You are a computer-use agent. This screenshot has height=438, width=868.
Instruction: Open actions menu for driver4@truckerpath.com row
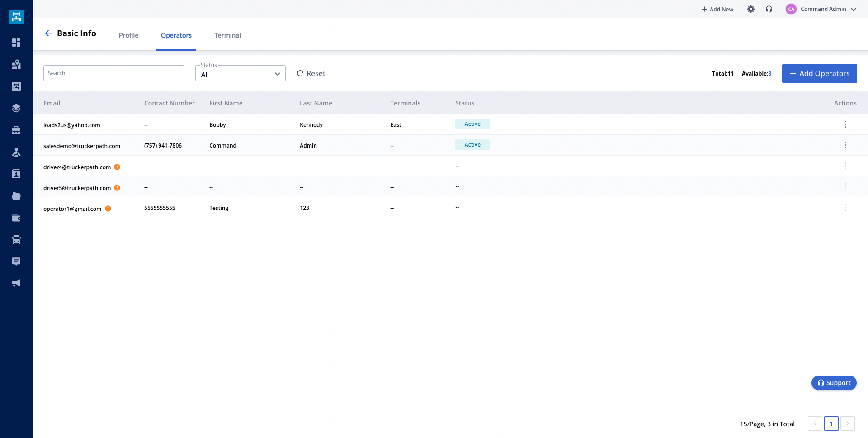845,166
